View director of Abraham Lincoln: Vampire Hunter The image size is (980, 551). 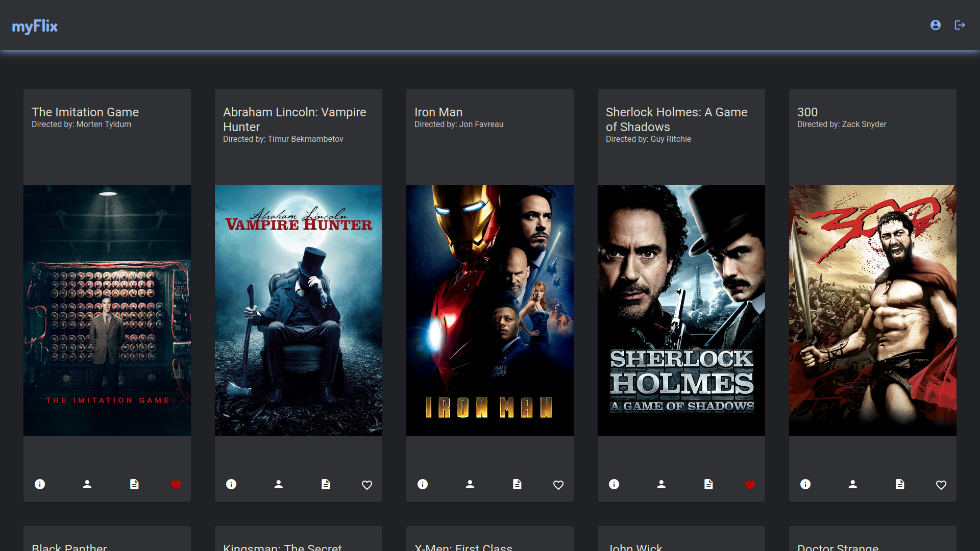click(x=279, y=484)
